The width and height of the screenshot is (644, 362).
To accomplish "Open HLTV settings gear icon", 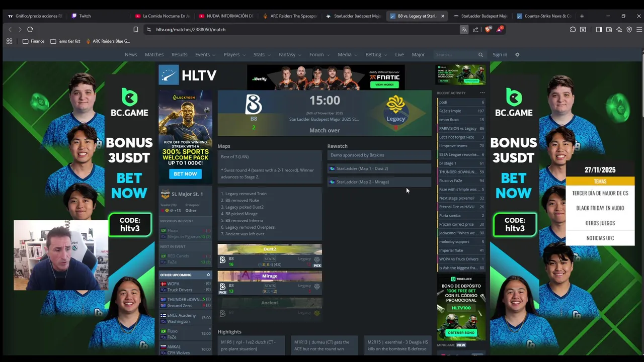I will click(x=517, y=55).
